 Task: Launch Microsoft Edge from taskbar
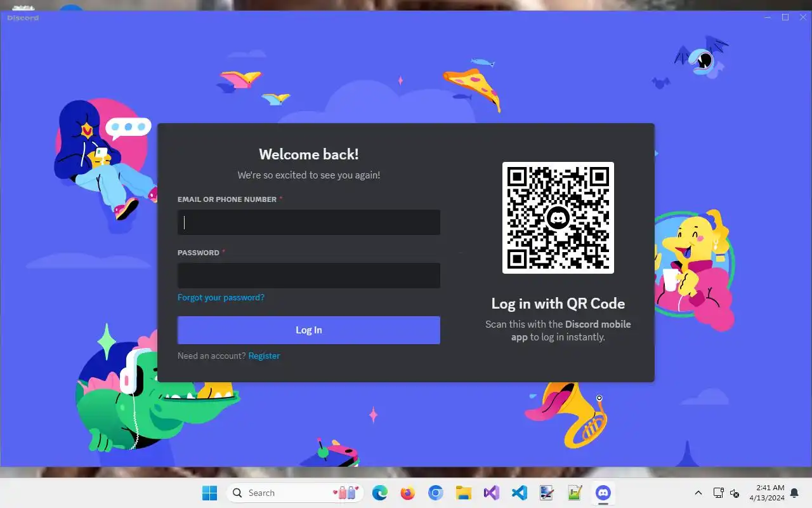(x=379, y=493)
